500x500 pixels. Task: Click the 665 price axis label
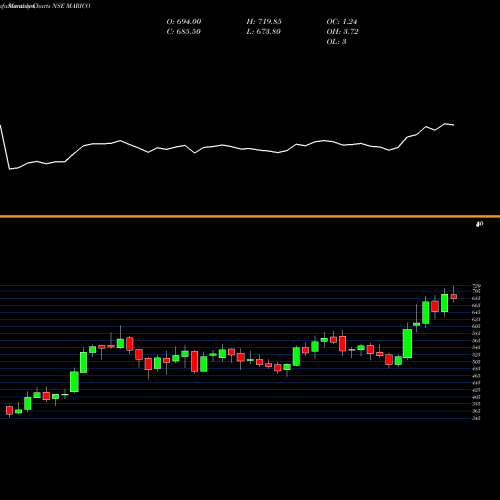[x=476, y=305]
